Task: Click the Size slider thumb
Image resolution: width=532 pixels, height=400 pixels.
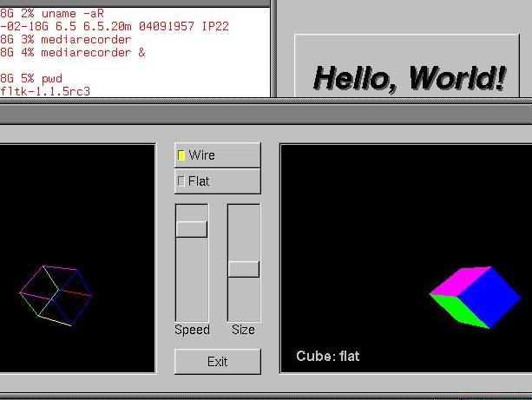Action: click(x=244, y=269)
